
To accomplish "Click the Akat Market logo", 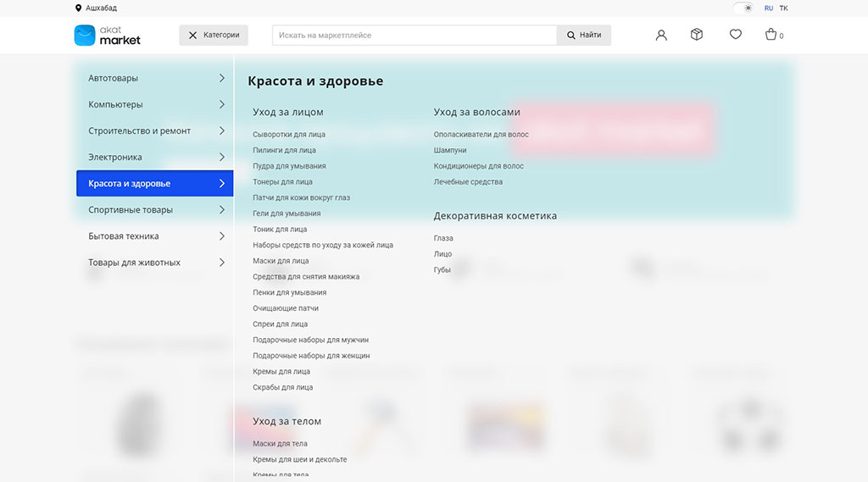I will tap(108, 36).
